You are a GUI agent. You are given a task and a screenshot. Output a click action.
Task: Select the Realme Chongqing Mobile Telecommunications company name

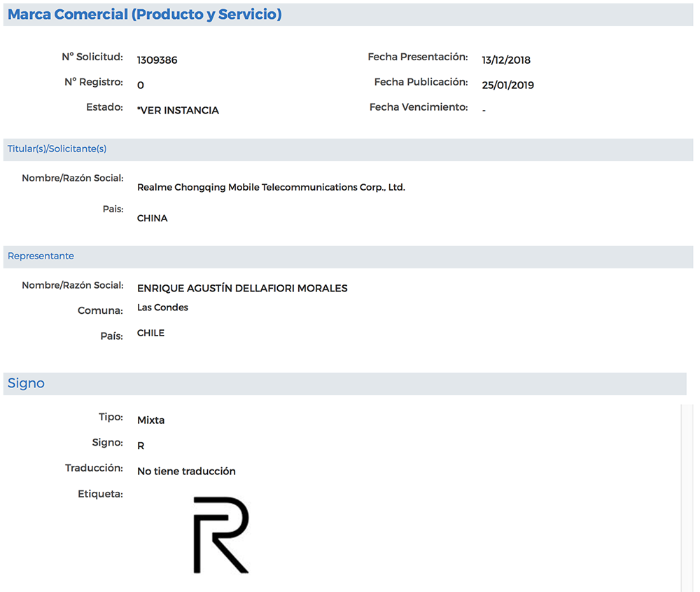click(271, 187)
